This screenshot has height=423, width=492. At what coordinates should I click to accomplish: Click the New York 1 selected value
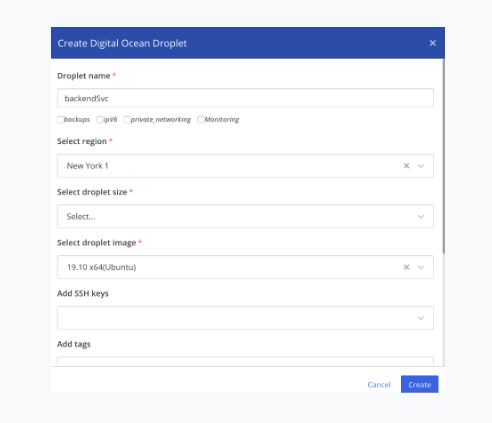click(x=87, y=166)
